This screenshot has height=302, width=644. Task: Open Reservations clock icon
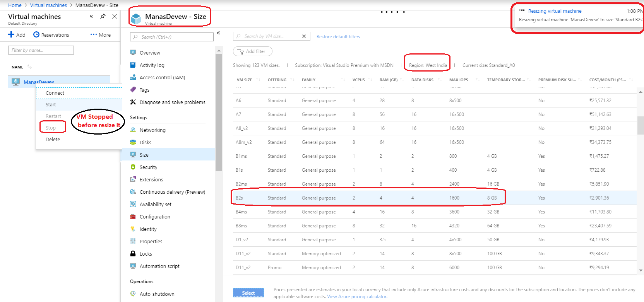coord(36,35)
